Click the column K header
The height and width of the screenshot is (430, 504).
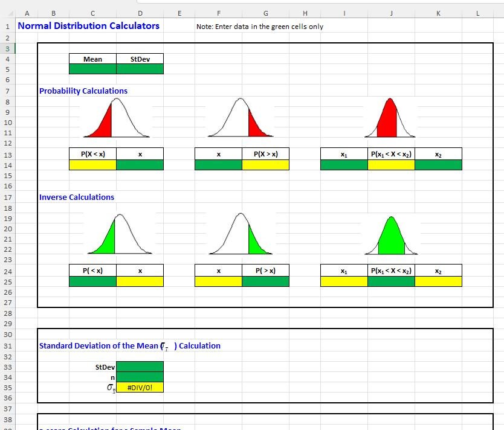437,13
